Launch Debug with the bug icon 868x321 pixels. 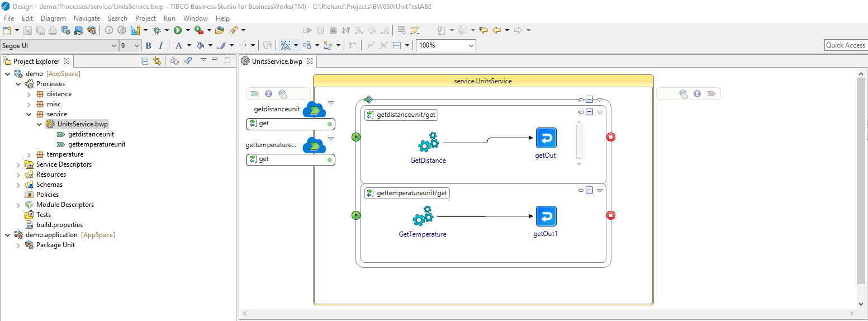pos(157,30)
